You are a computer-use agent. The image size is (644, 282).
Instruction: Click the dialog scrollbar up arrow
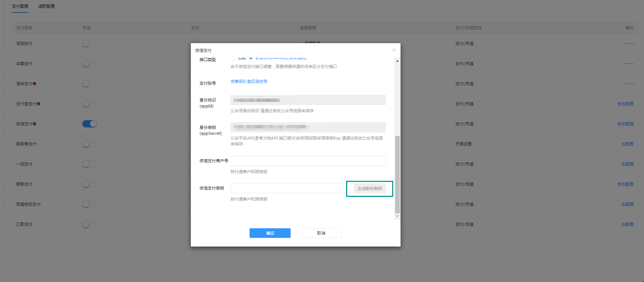[397, 61]
